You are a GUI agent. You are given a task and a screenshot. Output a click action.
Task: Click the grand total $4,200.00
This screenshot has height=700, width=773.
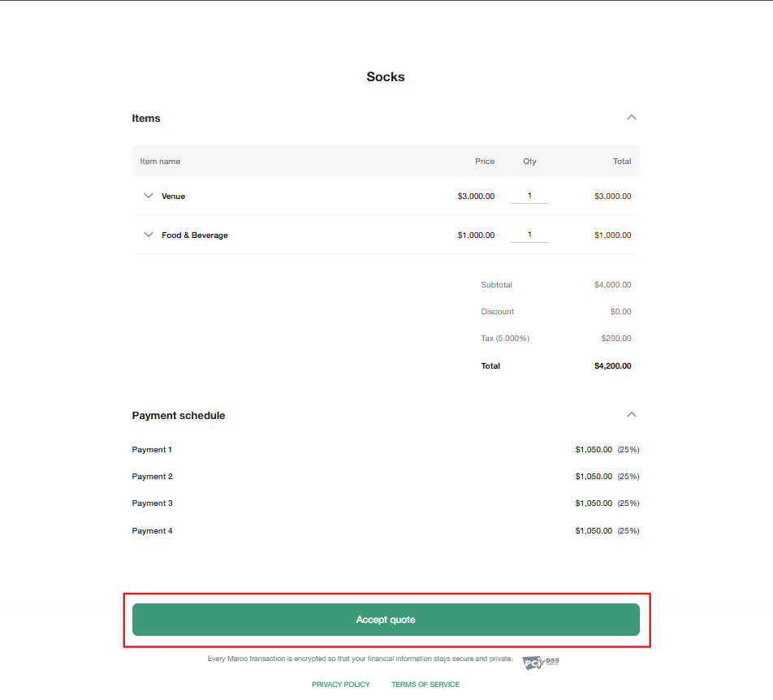[x=612, y=365]
